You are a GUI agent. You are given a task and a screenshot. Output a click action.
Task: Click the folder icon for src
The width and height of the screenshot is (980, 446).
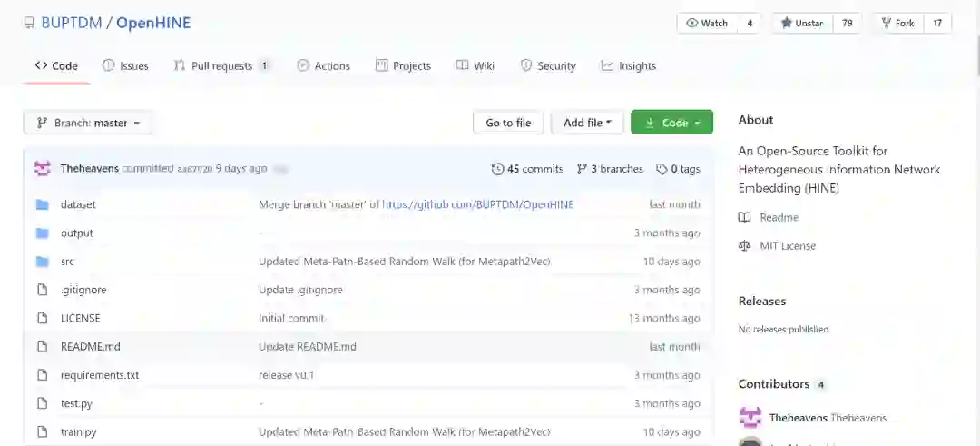point(42,262)
